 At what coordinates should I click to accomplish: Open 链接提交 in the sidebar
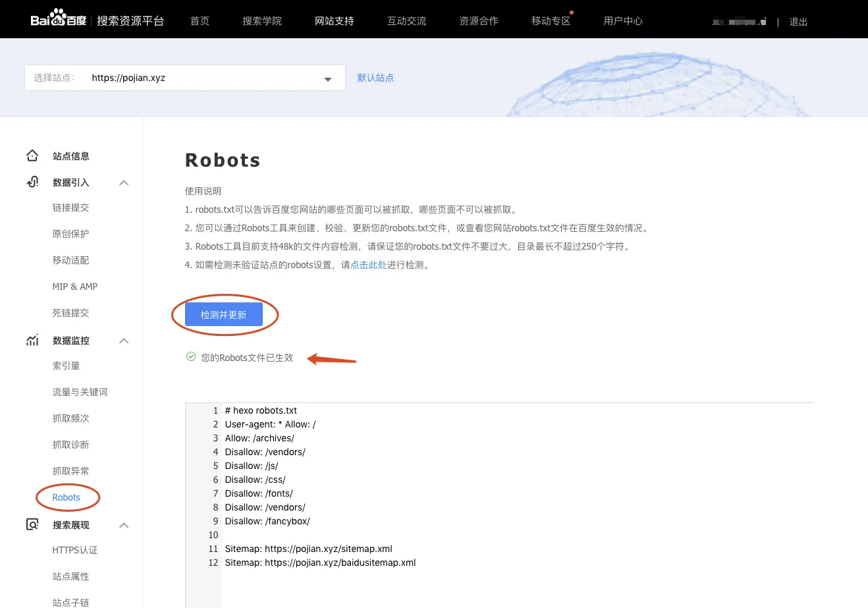click(71, 207)
